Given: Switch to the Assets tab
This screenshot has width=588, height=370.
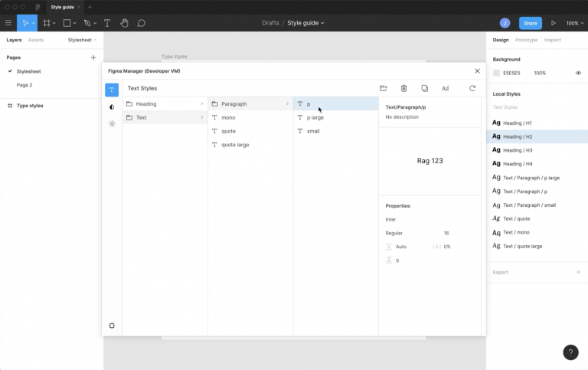Looking at the screenshot, I should point(36,40).
